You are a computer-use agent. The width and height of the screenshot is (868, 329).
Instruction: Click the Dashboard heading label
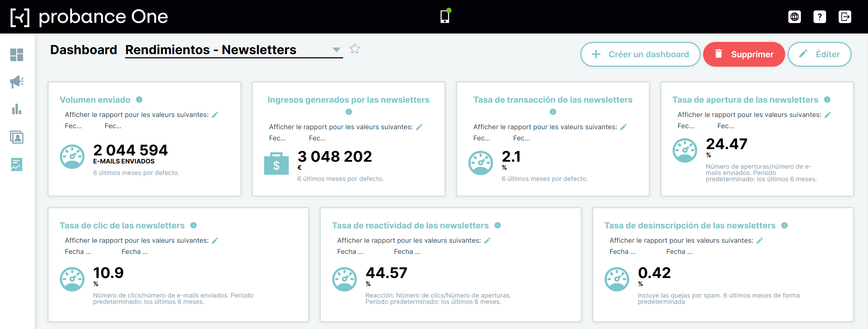tap(84, 50)
